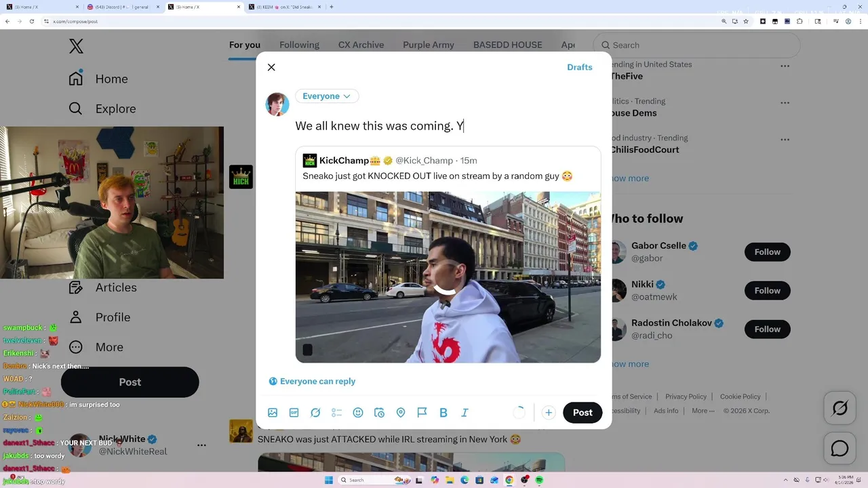Add media with the image icon
Screen dimensions: 868x488
coord(273,412)
